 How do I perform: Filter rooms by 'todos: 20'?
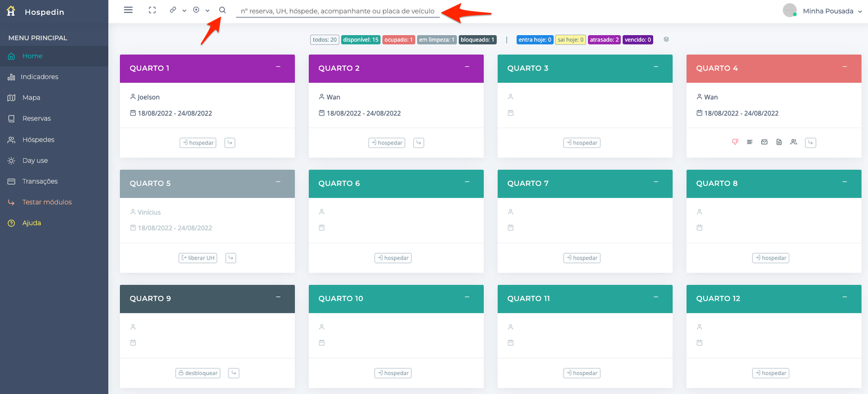point(324,40)
